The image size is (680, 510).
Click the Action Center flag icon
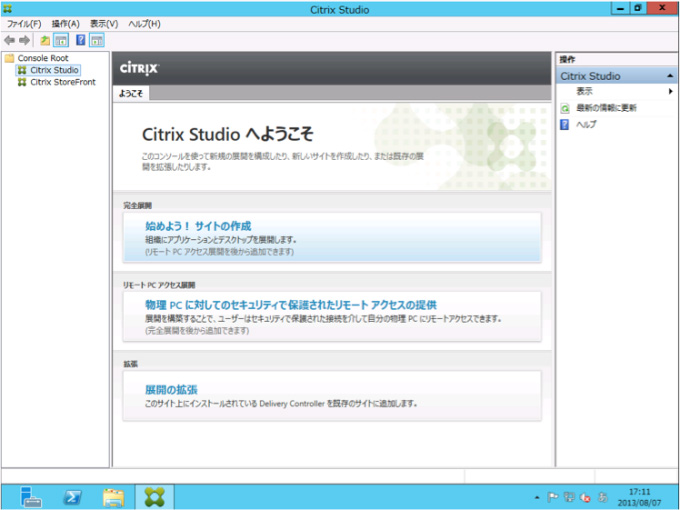point(552,497)
